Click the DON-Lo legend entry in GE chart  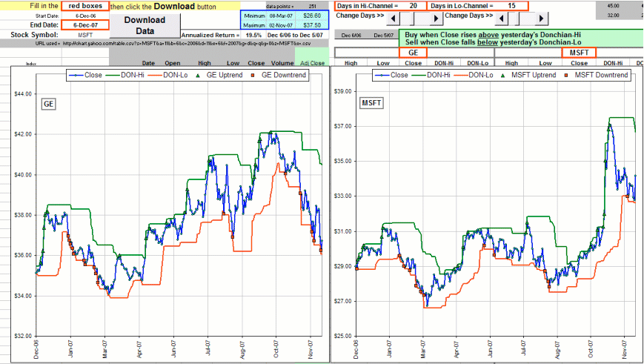167,75
